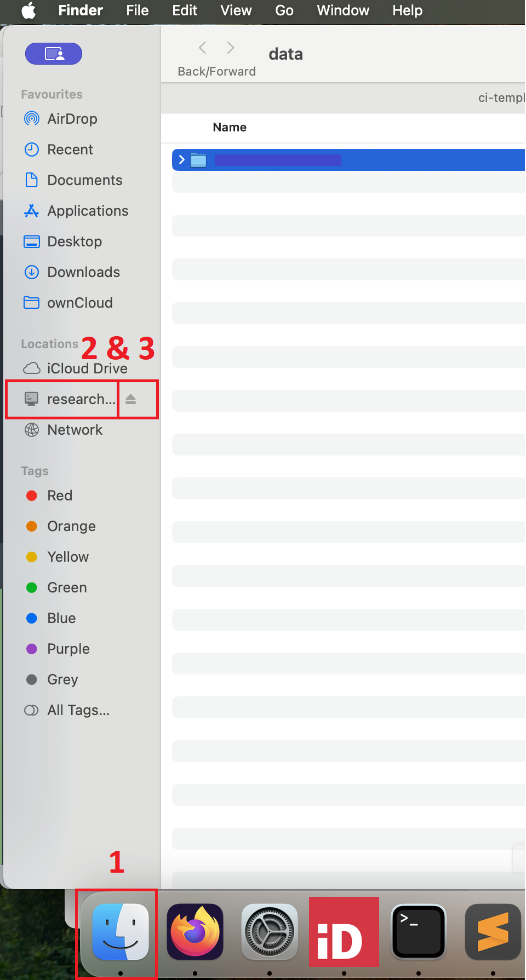Image resolution: width=526 pixels, height=980 pixels.
Task: Open System Preferences in the Dock
Action: click(x=269, y=932)
